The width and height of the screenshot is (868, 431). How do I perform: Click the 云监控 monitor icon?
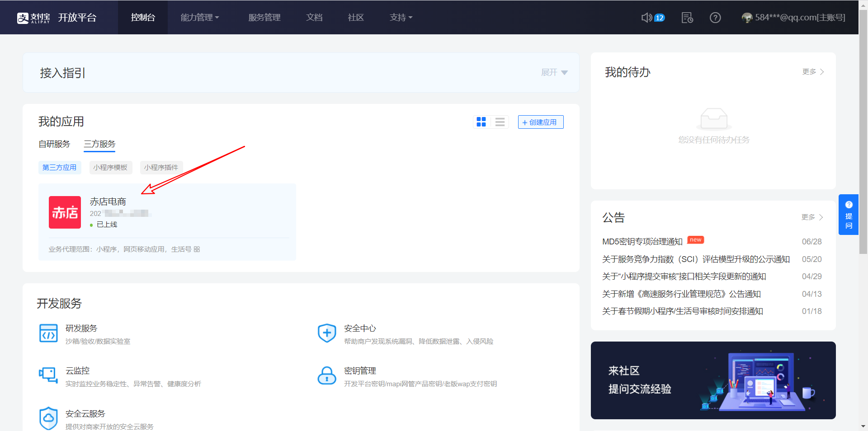(48, 375)
